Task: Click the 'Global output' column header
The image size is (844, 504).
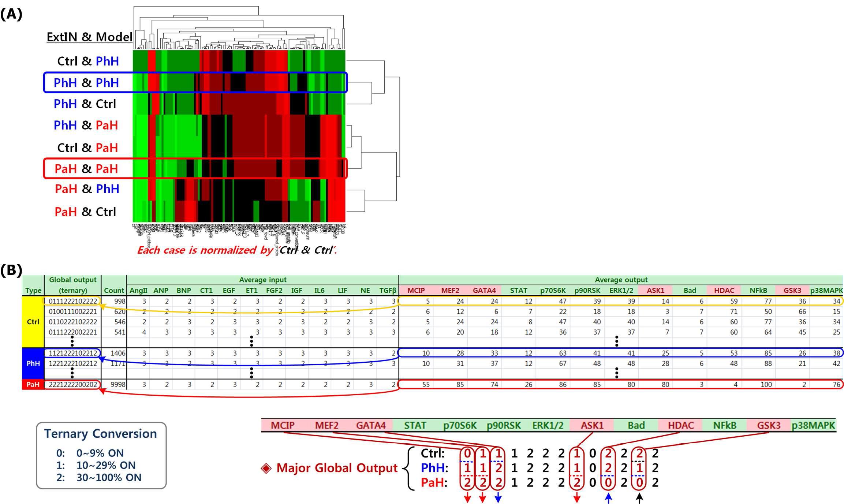Action: (72, 280)
